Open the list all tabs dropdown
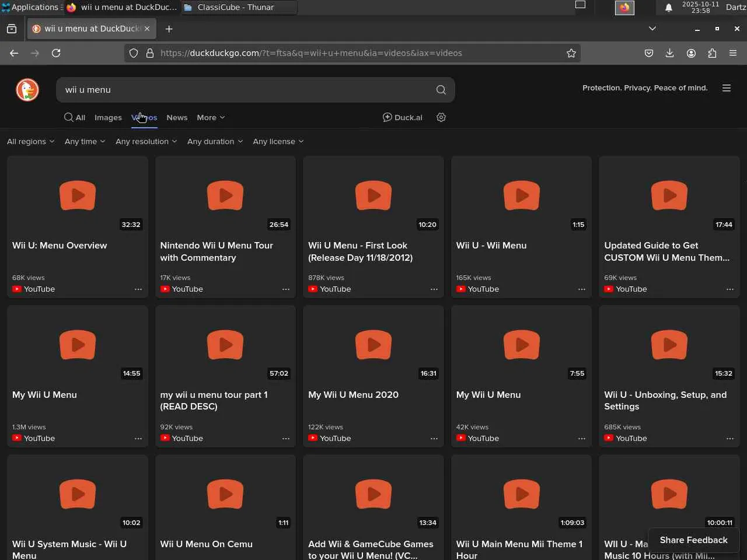This screenshot has height=560, width=747. [x=652, y=29]
